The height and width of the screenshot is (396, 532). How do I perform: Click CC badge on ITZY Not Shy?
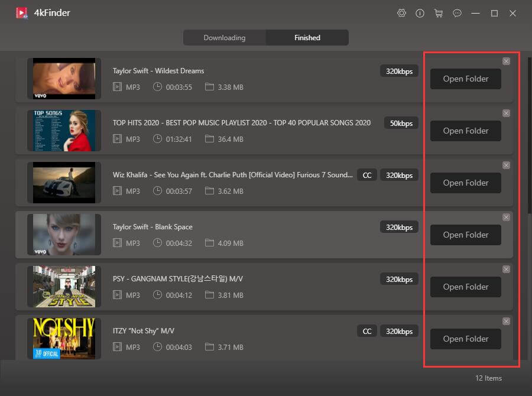click(367, 331)
